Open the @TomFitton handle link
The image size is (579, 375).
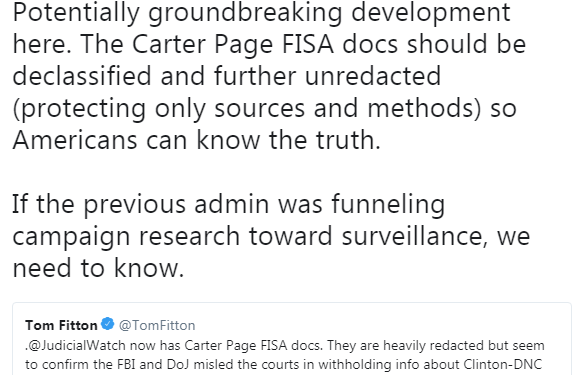click(x=157, y=325)
